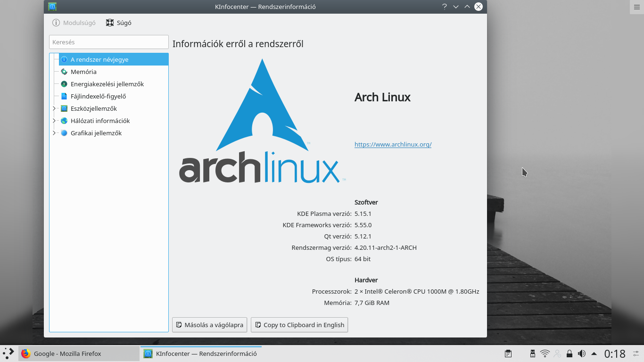The image size is (644, 362).
Task: Click the Qt version value 5.12.1
Action: 363,236
